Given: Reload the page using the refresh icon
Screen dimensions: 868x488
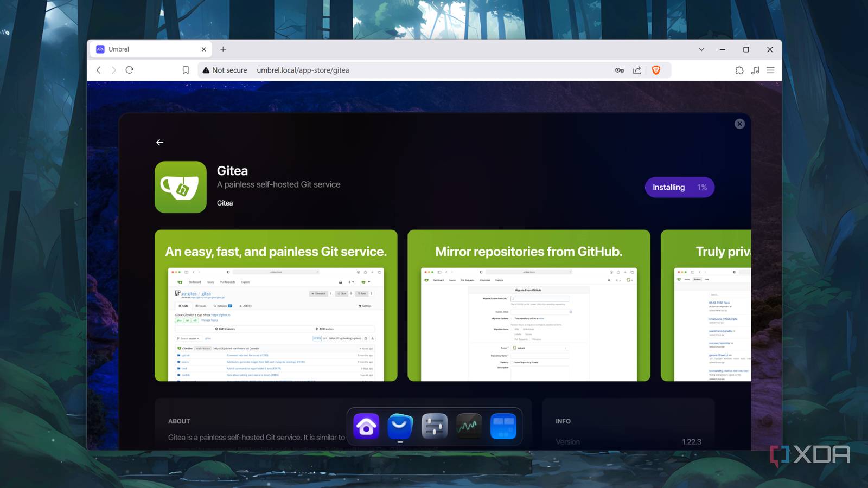Looking at the screenshot, I should (x=130, y=70).
